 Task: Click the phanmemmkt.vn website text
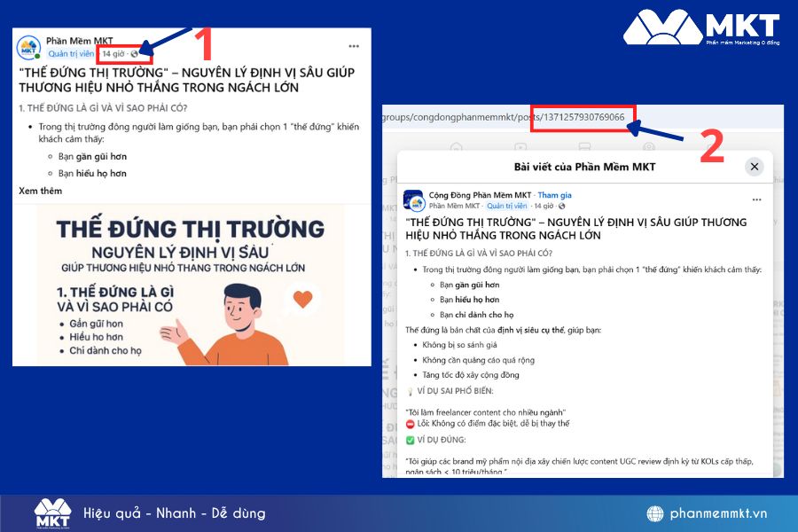pos(718,513)
